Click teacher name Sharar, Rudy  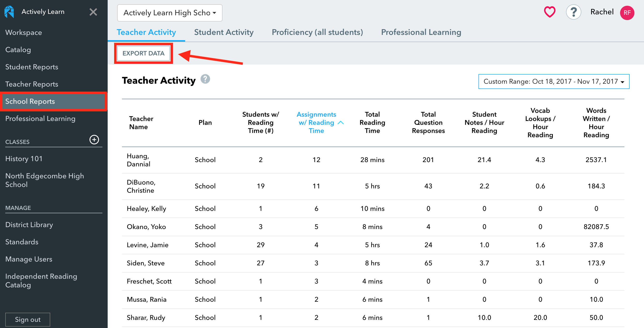click(x=146, y=318)
